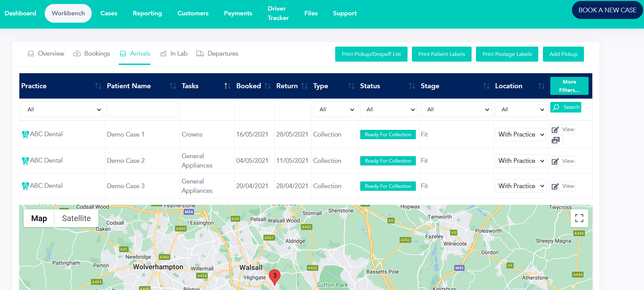Screen dimensions: 644x290
Task: Click the images icon under Demo Case 1 View
Action: click(556, 140)
